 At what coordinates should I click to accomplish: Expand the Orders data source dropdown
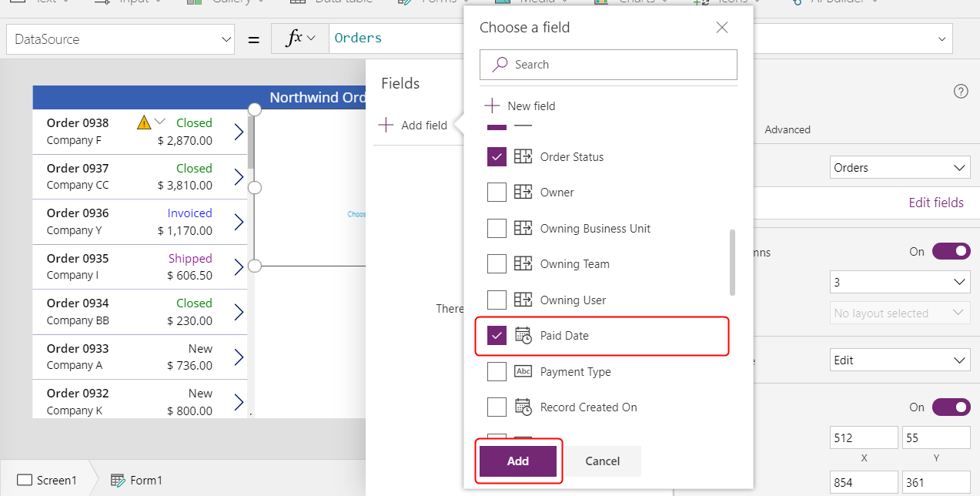click(899, 168)
